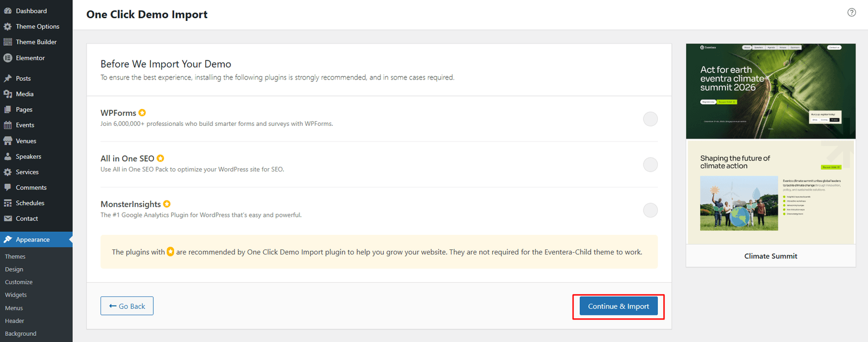Viewport: 868px width, 342px height.
Task: Open the Services menu item
Action: click(x=36, y=172)
